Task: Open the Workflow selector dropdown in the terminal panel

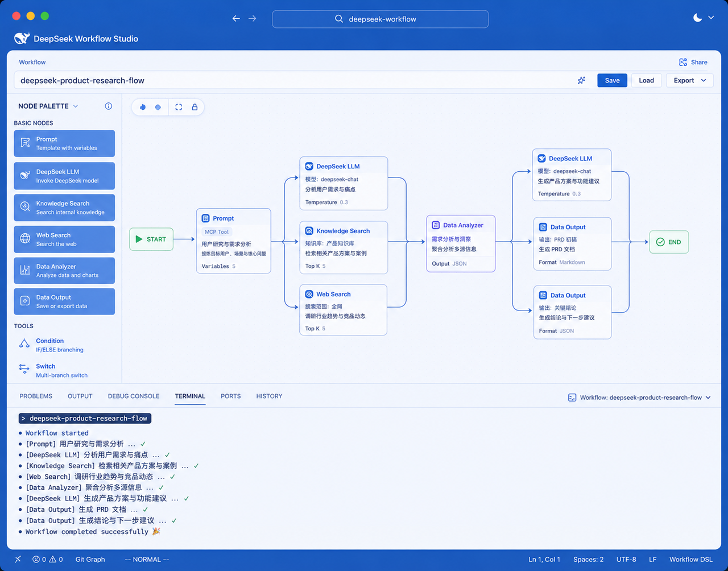Action: click(640, 398)
